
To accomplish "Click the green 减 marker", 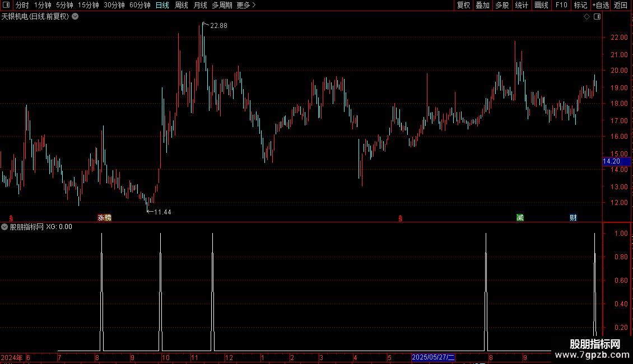I will 520,217.
